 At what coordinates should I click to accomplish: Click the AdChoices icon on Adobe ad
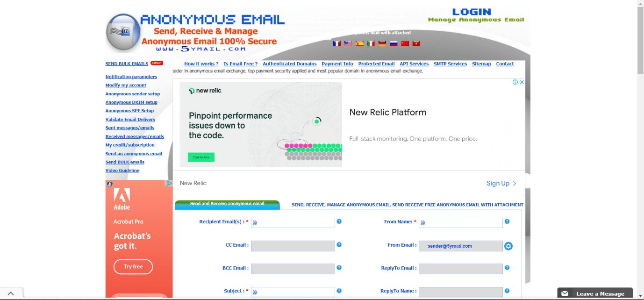pos(169,184)
